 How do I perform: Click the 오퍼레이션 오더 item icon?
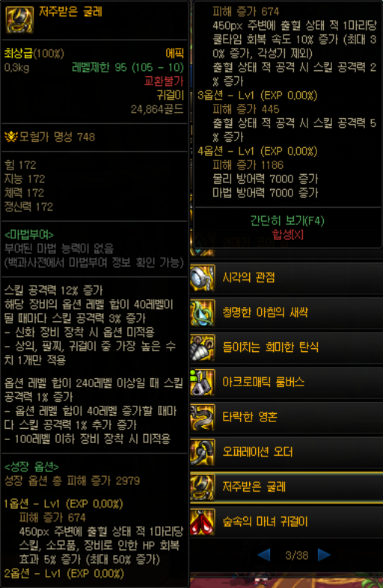click(x=203, y=452)
